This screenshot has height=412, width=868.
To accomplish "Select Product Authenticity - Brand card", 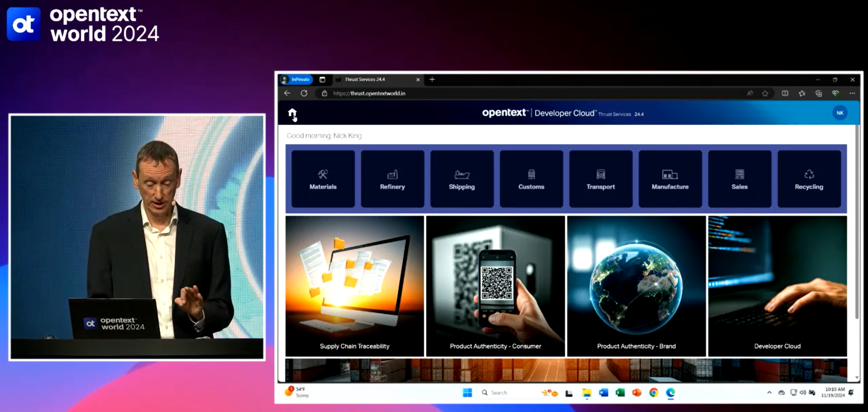I will click(636, 286).
